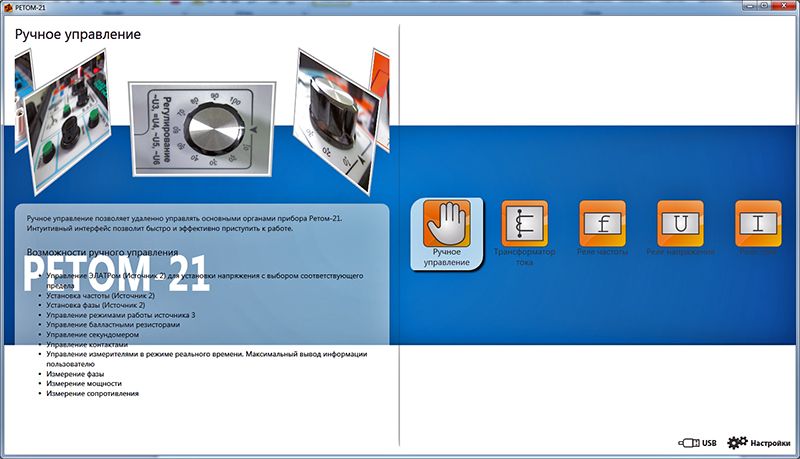The image size is (800, 459).
Task: Click the Ручное управление heading
Action: click(x=78, y=34)
